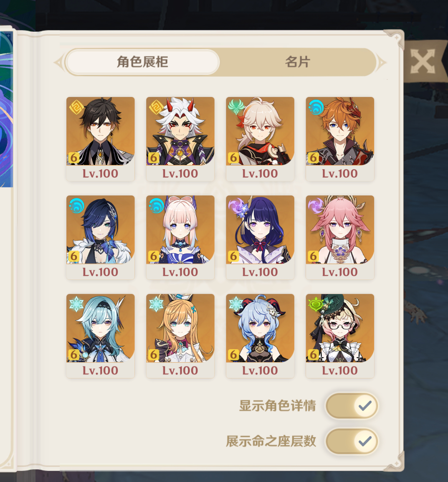Click the constellation 6 badge on Ganyu's card
Viewport: 448px width, 482px height.
pos(233,355)
